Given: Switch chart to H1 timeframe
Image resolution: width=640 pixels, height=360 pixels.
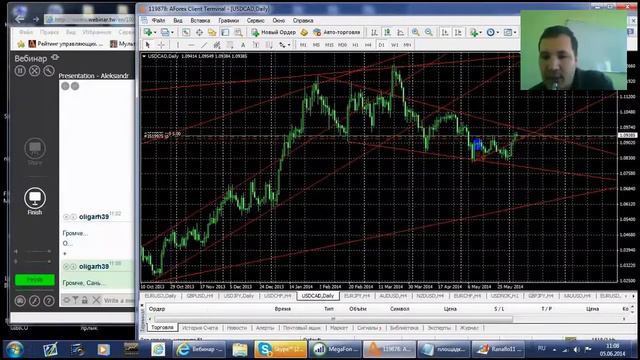Looking at the screenshot, I should [x=355, y=45].
